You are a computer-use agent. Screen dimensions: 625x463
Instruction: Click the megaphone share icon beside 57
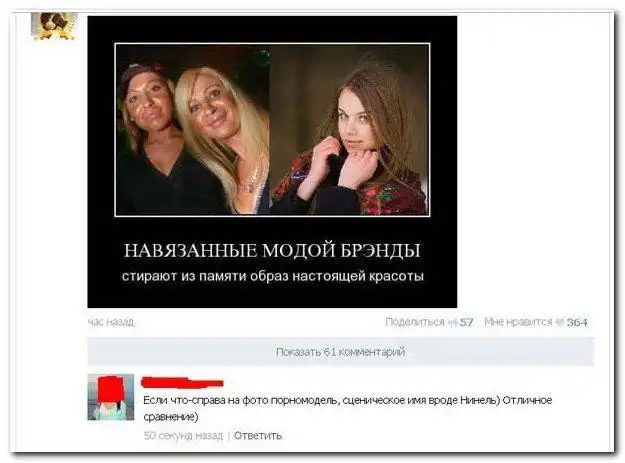[452, 322]
